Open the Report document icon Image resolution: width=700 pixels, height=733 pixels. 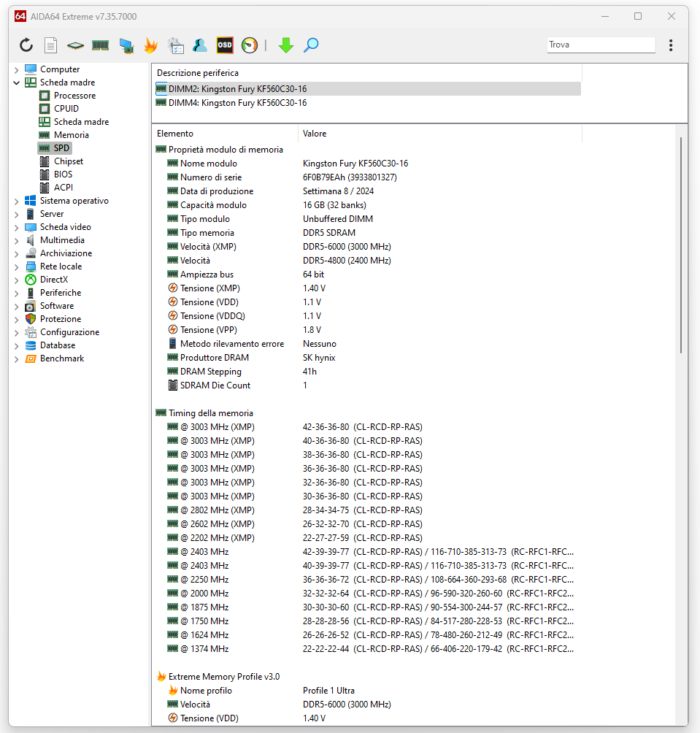click(50, 45)
